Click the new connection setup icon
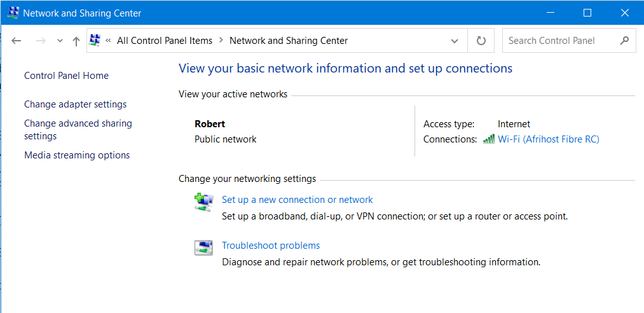The height and width of the screenshot is (313, 644). [x=203, y=203]
